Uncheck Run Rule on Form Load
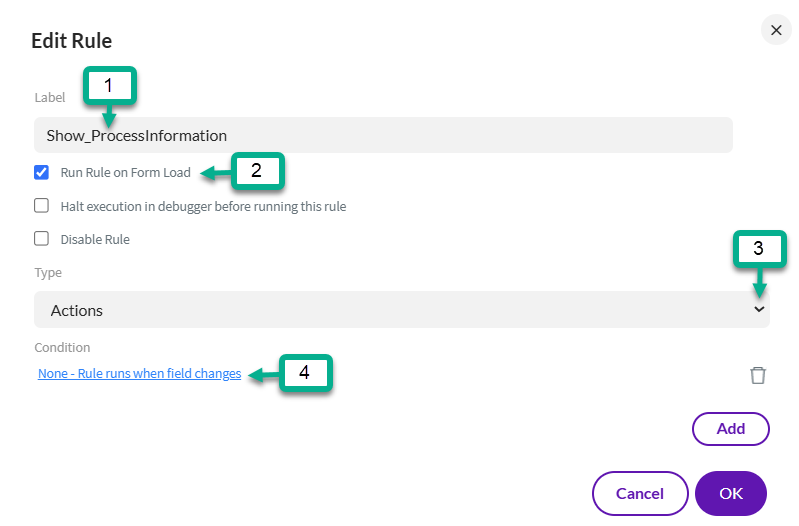 tap(42, 172)
